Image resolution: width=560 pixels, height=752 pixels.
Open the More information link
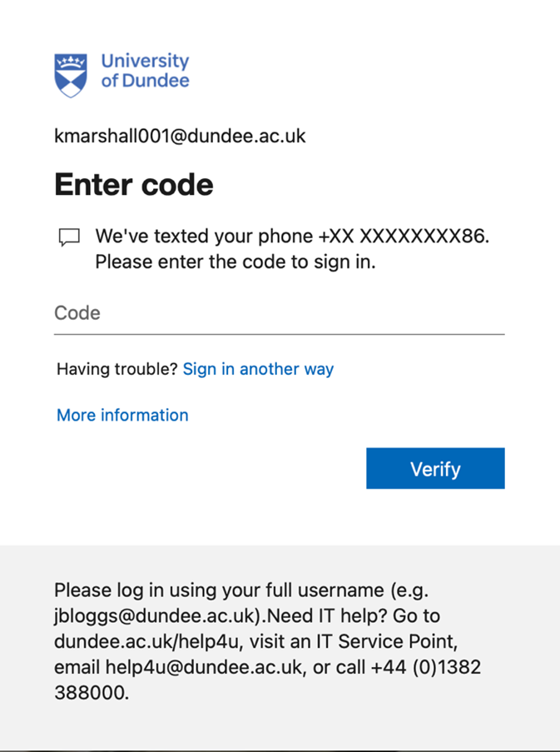[x=122, y=415]
